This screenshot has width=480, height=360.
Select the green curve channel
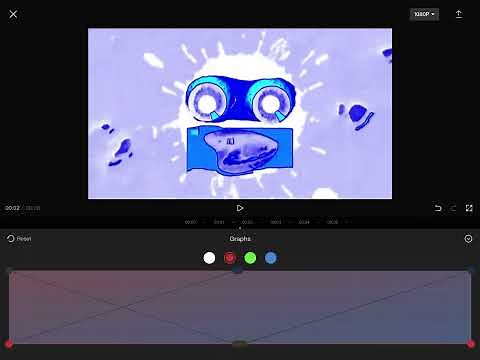(x=250, y=258)
